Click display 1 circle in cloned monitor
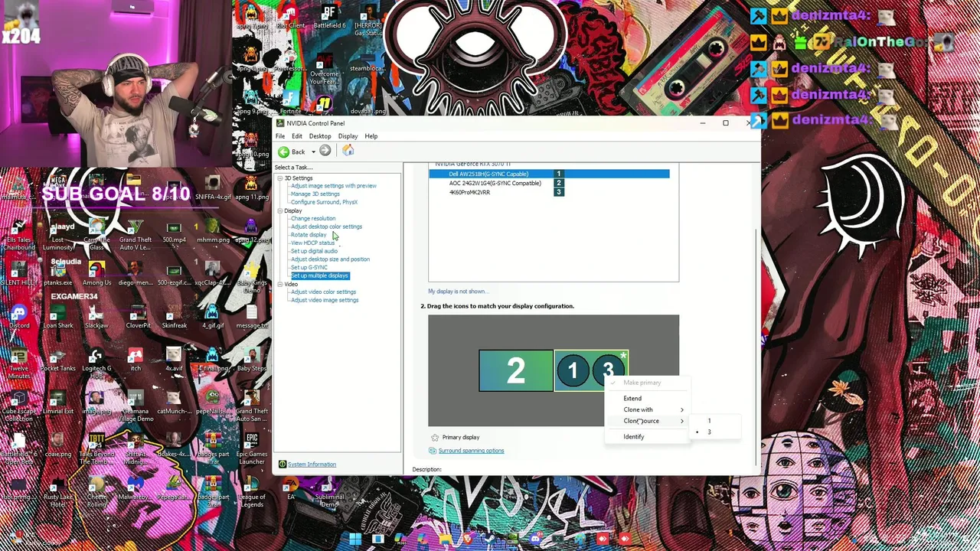This screenshot has width=980, height=551. 573,371
